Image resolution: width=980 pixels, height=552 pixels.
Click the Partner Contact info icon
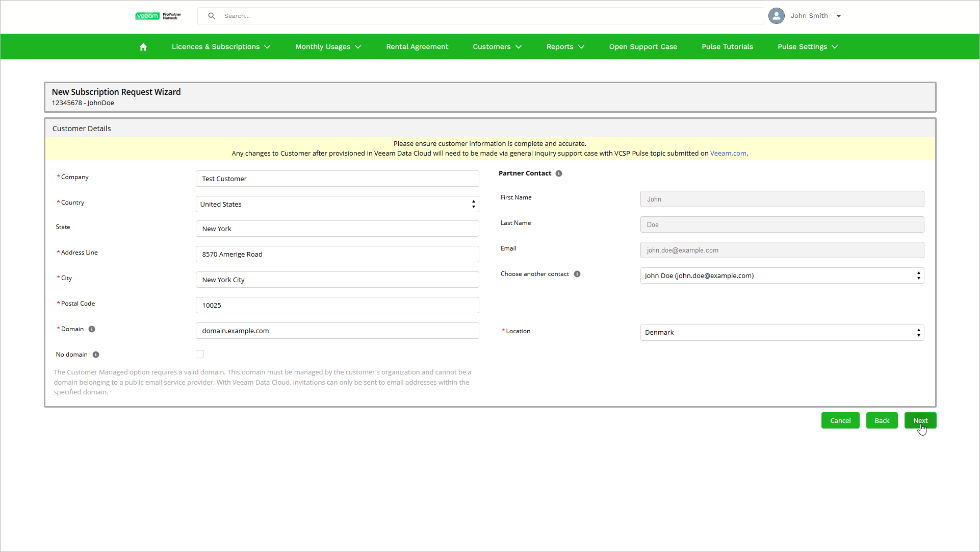click(x=559, y=173)
